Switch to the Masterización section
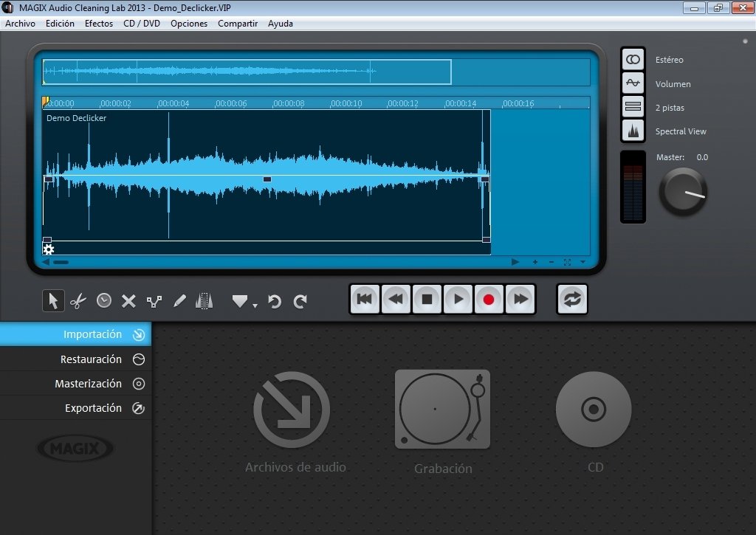The height and width of the screenshot is (535, 756). [76, 384]
